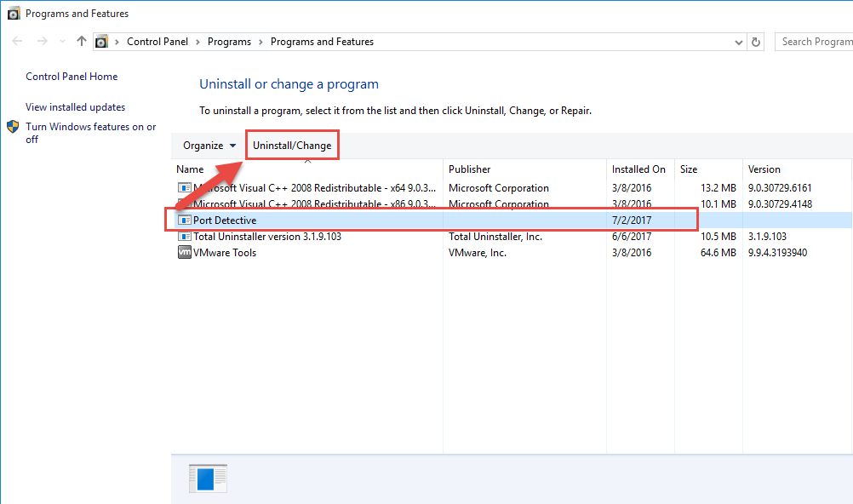This screenshot has width=853, height=504.
Task: Click the Uninstall/Change button
Action: 292,145
